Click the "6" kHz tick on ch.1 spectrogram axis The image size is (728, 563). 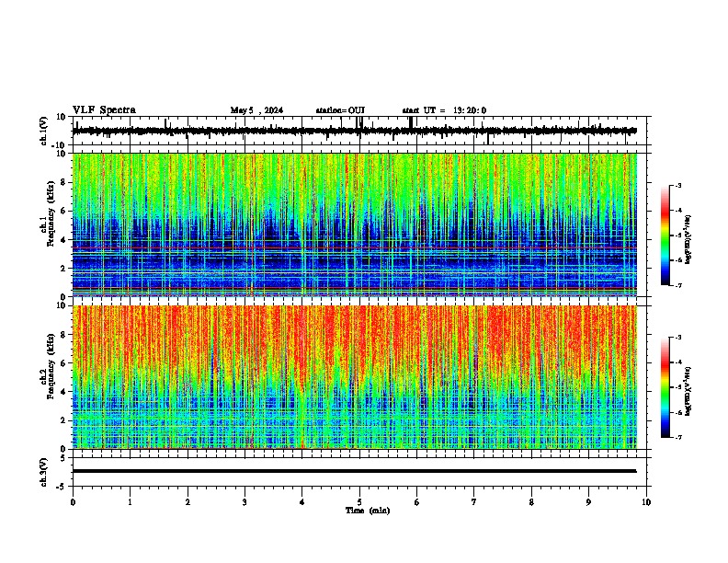tap(65, 211)
